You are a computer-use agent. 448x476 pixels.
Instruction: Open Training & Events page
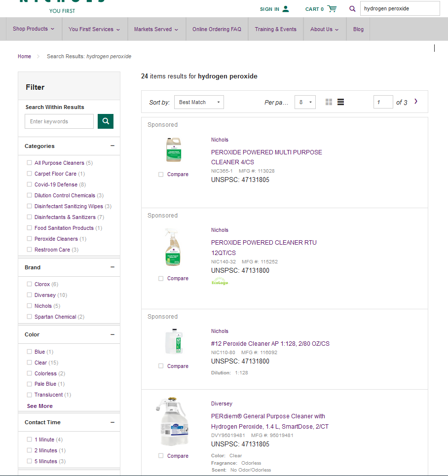click(275, 29)
